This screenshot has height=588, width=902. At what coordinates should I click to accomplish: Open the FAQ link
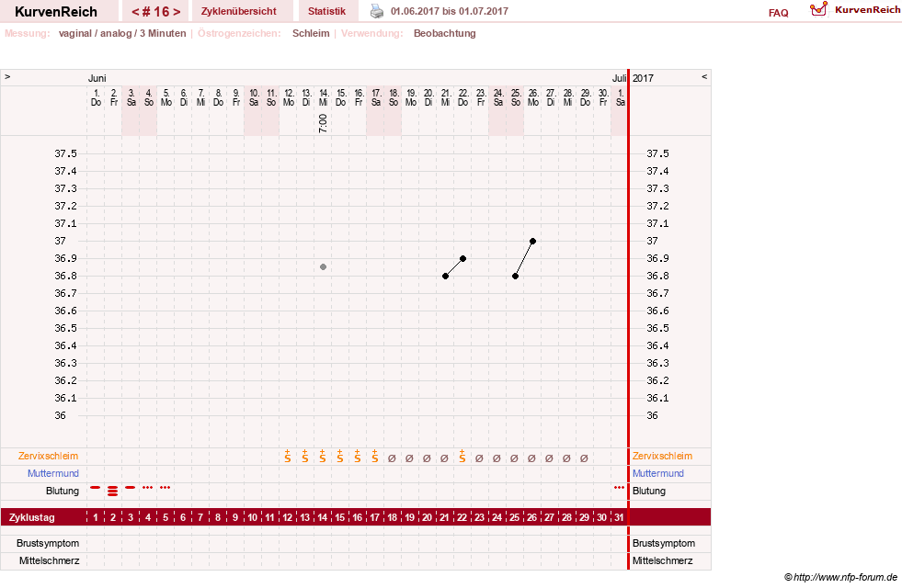pos(778,13)
